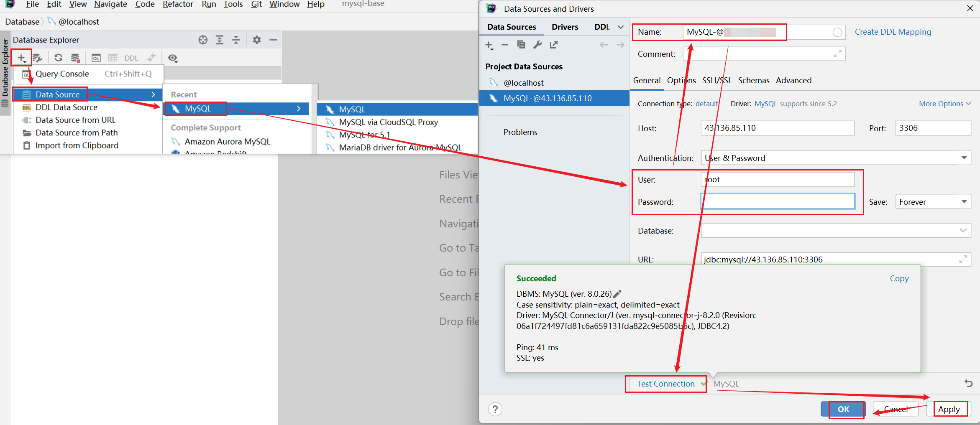Select Query Console menu entry
This screenshot has width=980, height=425.
click(88, 74)
